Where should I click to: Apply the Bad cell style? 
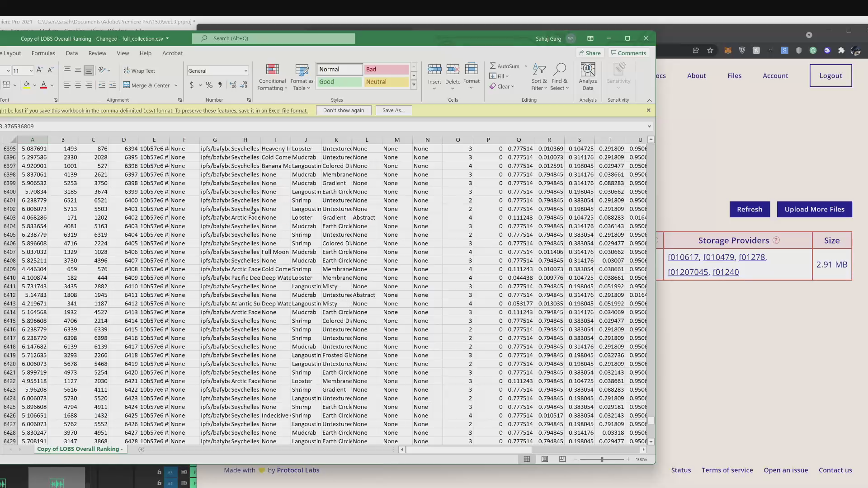(386, 69)
